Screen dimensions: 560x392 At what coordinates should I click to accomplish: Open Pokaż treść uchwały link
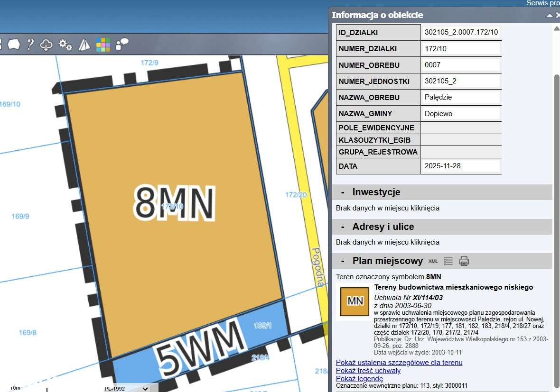[x=368, y=371]
